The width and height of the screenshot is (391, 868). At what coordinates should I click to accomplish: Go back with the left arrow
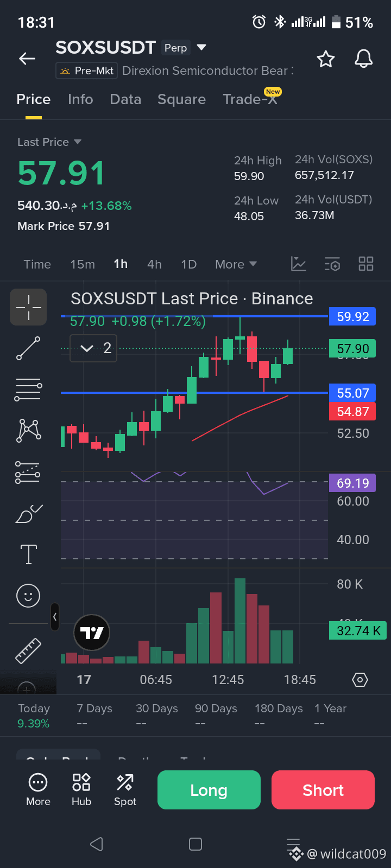(x=27, y=59)
